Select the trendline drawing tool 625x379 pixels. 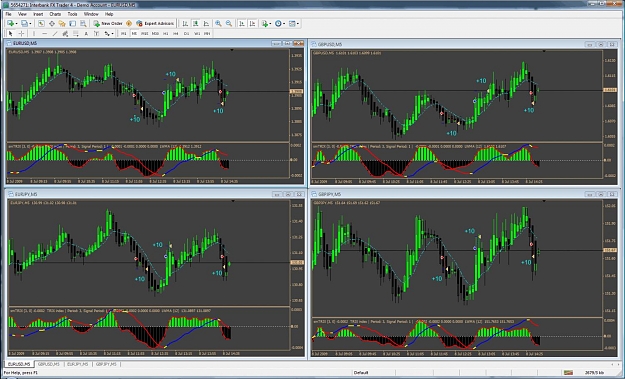55,33
